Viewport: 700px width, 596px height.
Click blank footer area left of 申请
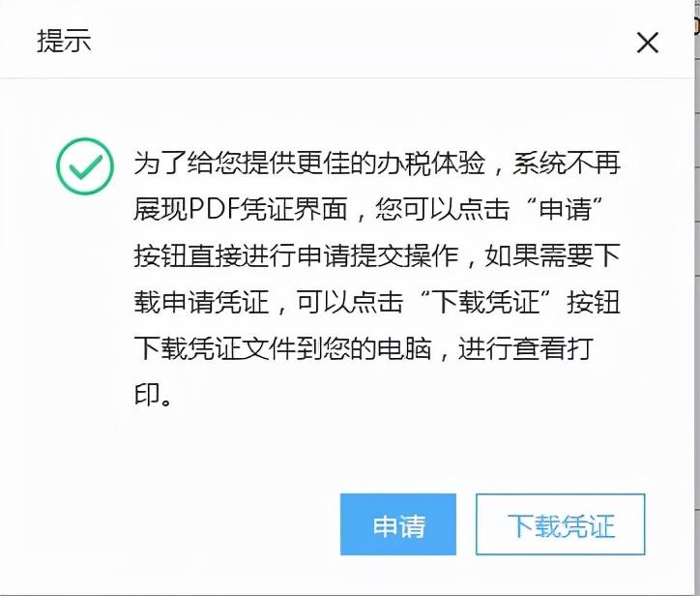click(179, 524)
